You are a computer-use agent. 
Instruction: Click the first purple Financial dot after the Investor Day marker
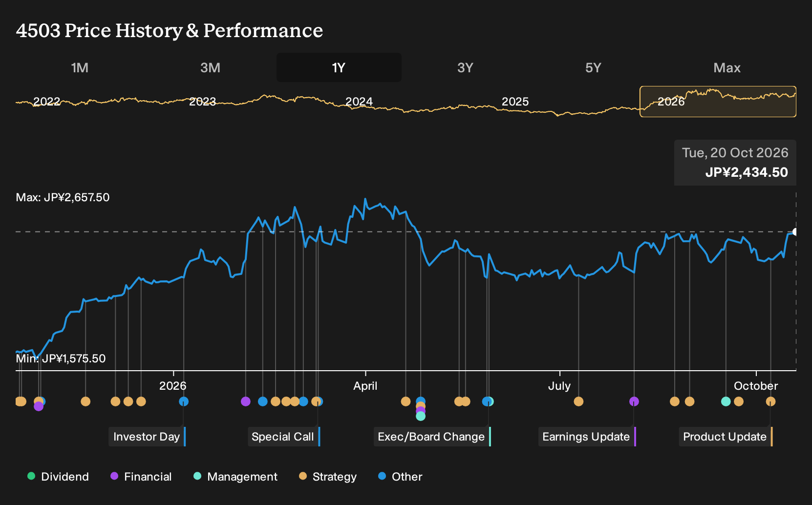tap(246, 401)
